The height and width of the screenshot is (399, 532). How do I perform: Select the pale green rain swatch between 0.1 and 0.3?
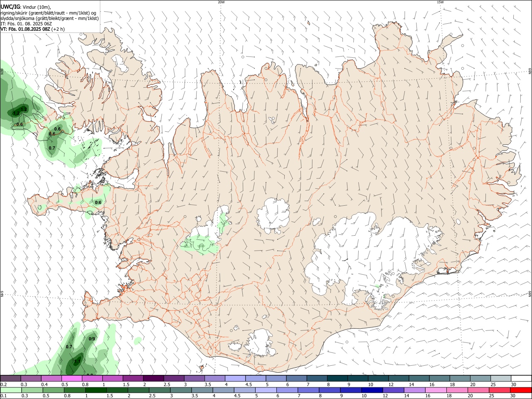coord(11,390)
